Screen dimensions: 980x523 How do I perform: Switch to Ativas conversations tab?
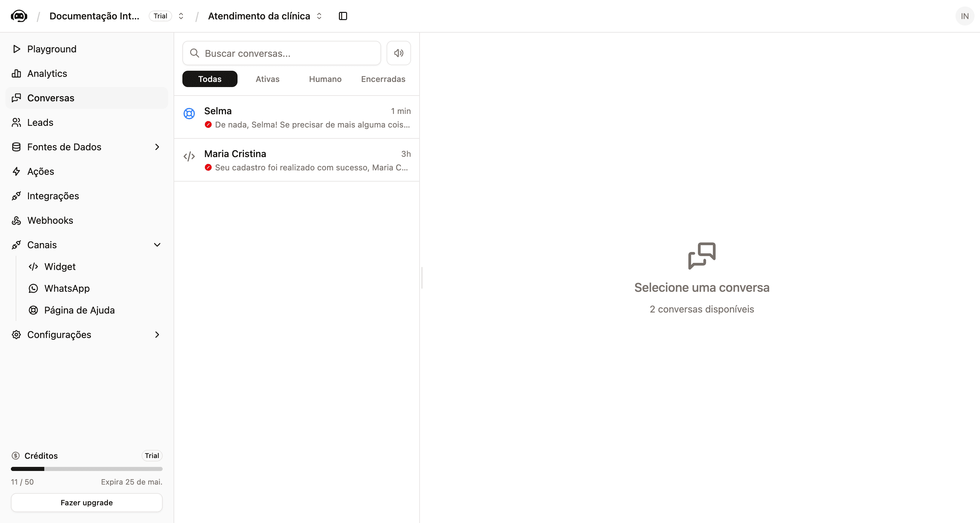point(267,79)
